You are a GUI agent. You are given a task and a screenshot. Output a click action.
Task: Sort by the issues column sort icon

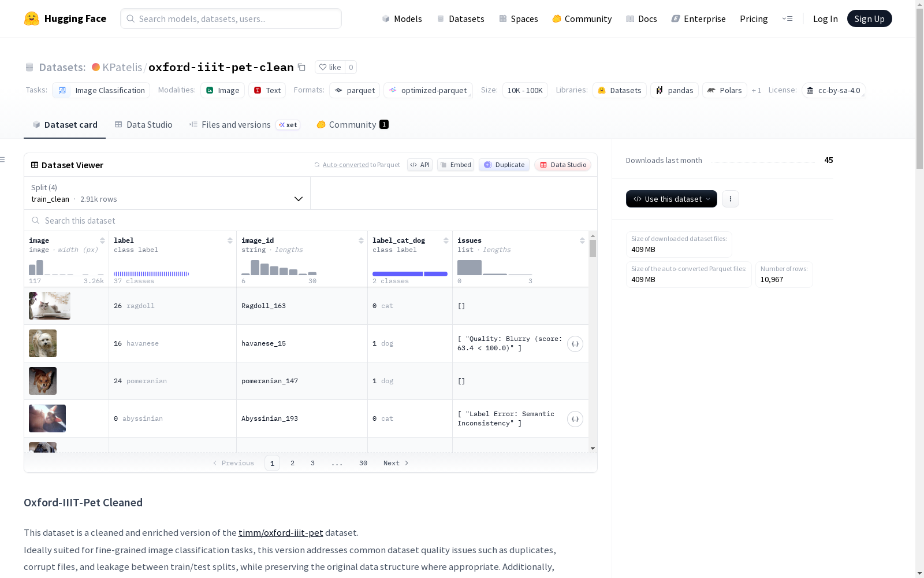pyautogui.click(x=582, y=240)
